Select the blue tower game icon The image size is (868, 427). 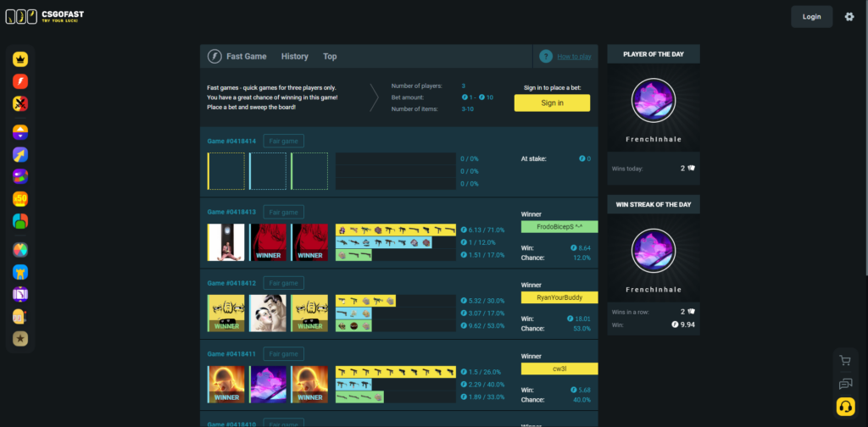(20, 272)
